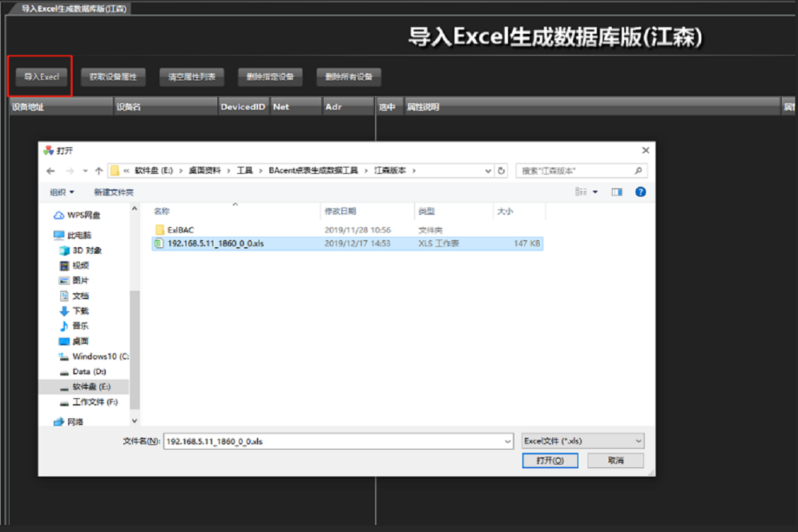Go back with the left arrow icon
The width and height of the screenshot is (798, 532).
click(51, 171)
